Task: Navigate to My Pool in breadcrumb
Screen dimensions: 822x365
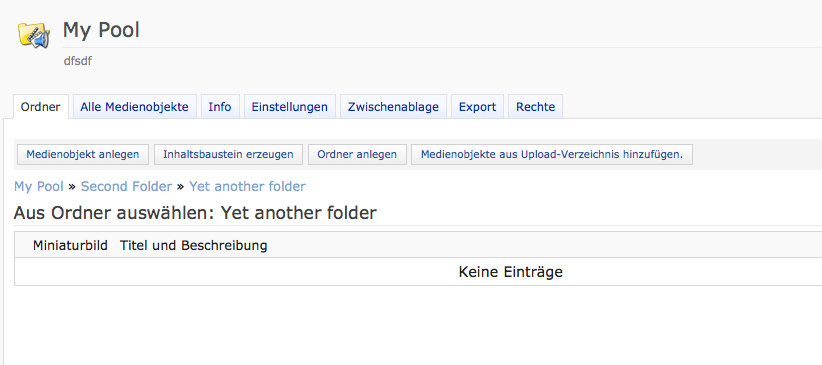Action: click(x=39, y=186)
